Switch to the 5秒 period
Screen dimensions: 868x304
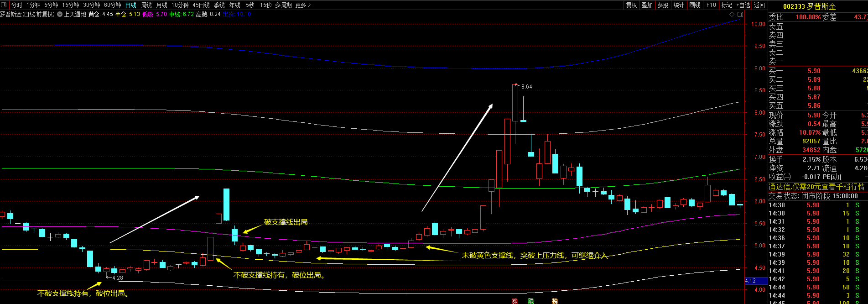250,5
